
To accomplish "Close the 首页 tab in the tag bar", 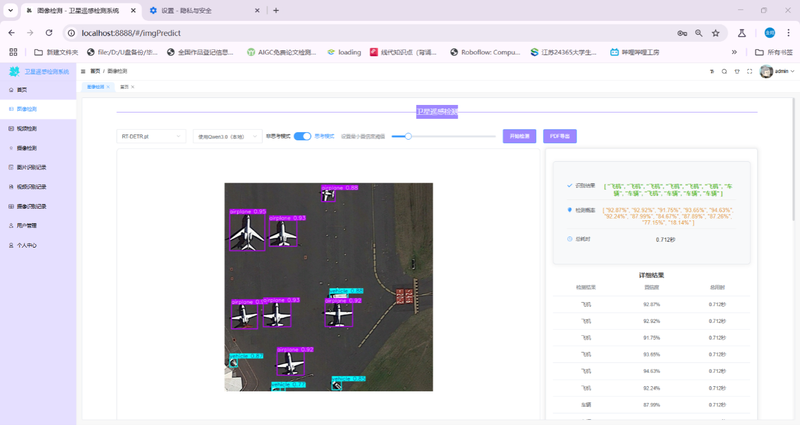I will pyautogui.click(x=133, y=87).
